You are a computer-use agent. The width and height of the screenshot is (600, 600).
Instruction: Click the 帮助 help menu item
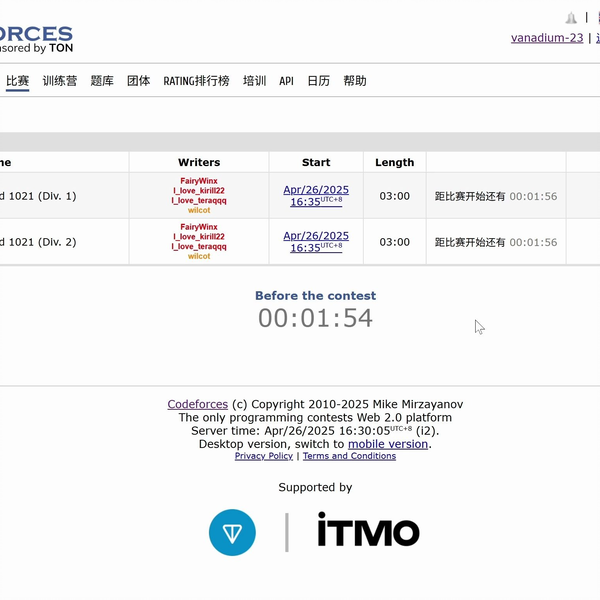click(x=355, y=81)
